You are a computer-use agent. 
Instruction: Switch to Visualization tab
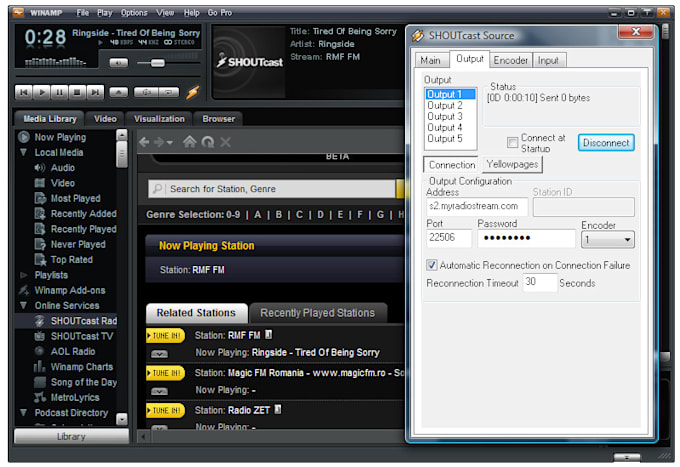click(159, 119)
